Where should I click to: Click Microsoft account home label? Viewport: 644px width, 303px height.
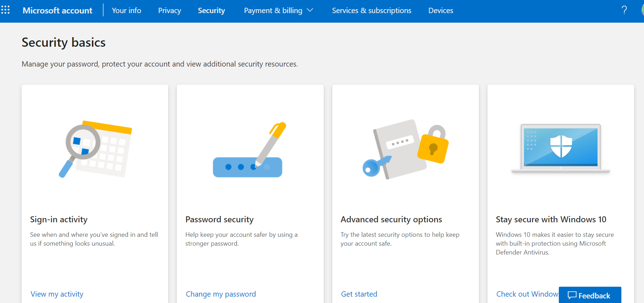57,10
